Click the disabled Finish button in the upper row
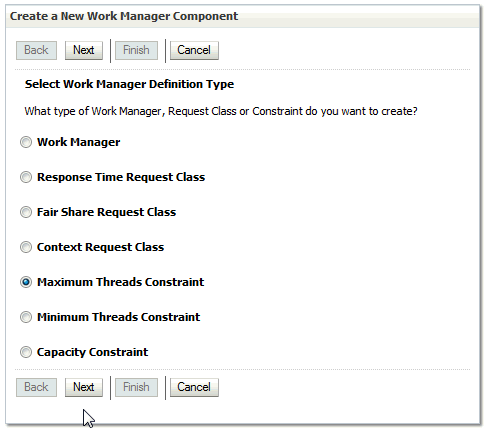 pyautogui.click(x=136, y=50)
